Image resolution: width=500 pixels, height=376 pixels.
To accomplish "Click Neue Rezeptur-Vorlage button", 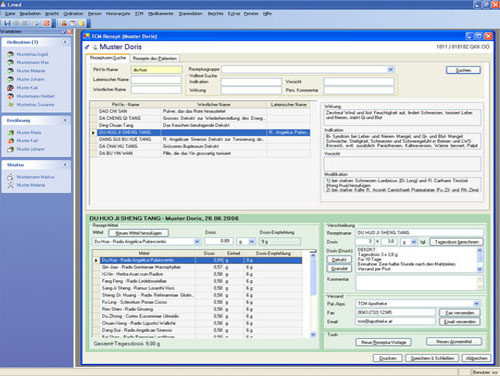I will (x=383, y=342).
